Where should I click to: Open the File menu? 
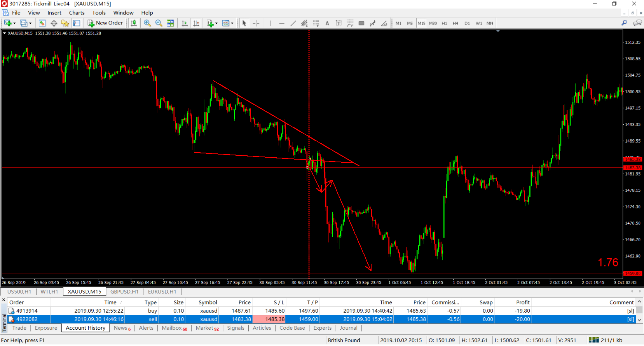pyautogui.click(x=16, y=13)
